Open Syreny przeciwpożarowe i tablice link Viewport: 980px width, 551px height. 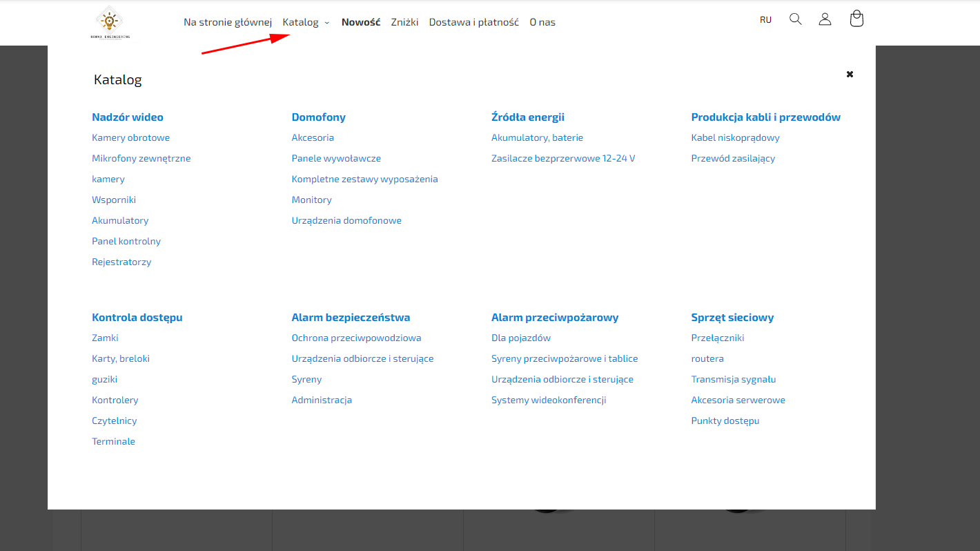[565, 359]
